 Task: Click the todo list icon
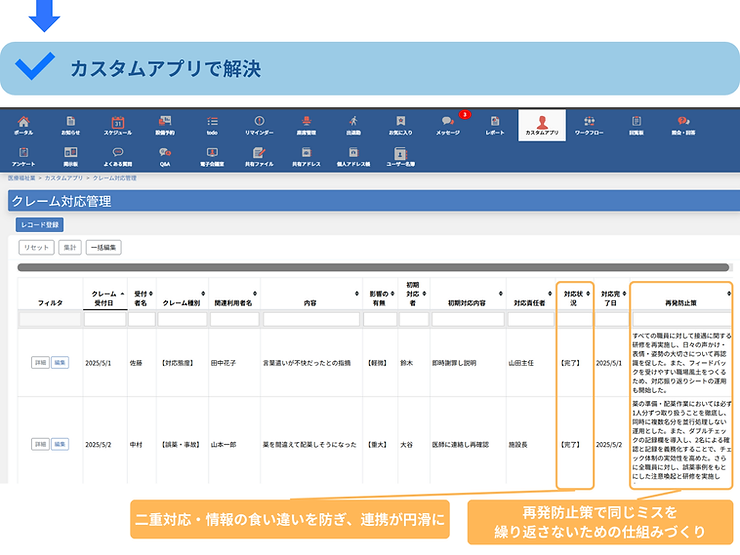(x=212, y=124)
